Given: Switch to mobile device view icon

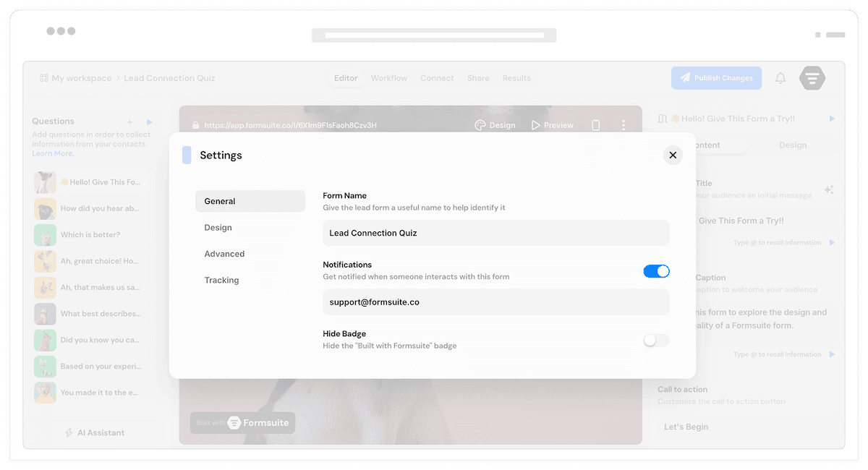Looking at the screenshot, I should click(596, 125).
